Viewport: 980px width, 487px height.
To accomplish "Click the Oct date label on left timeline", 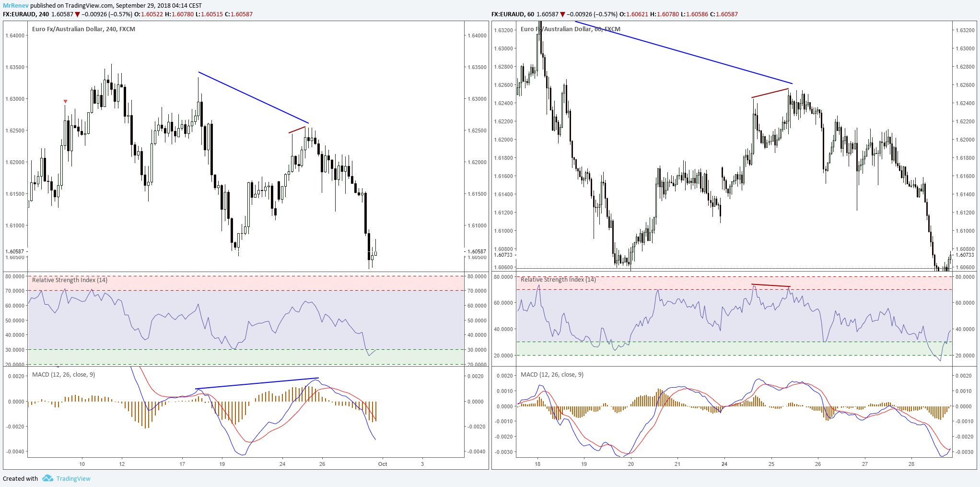I will [383, 464].
